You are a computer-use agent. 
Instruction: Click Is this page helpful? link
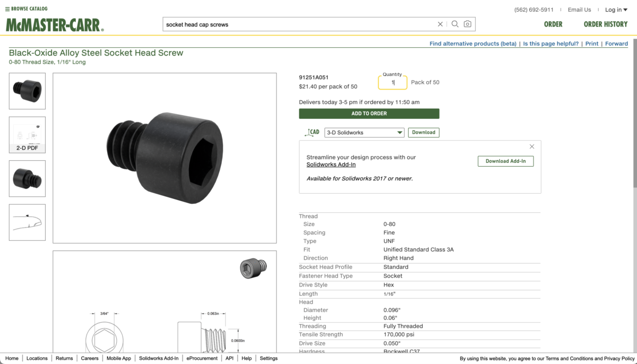click(550, 44)
